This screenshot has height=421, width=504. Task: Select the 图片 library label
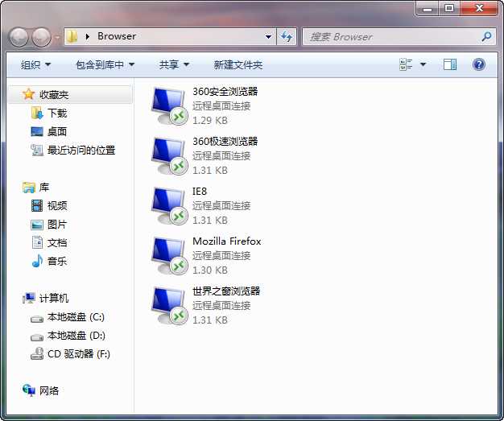(57, 225)
